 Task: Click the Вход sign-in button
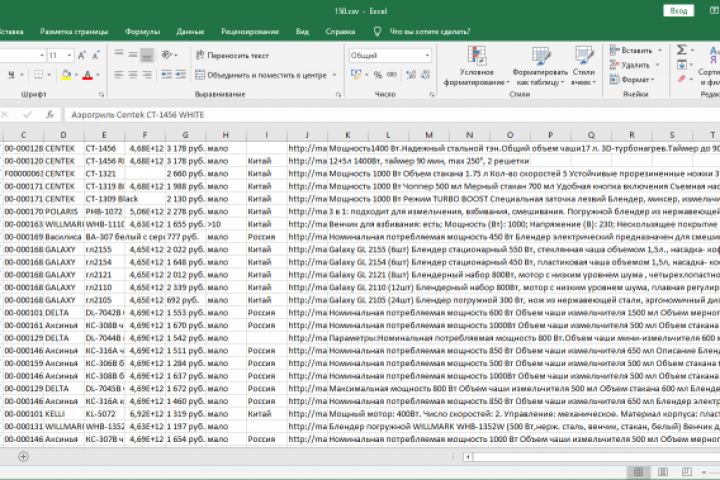click(678, 11)
